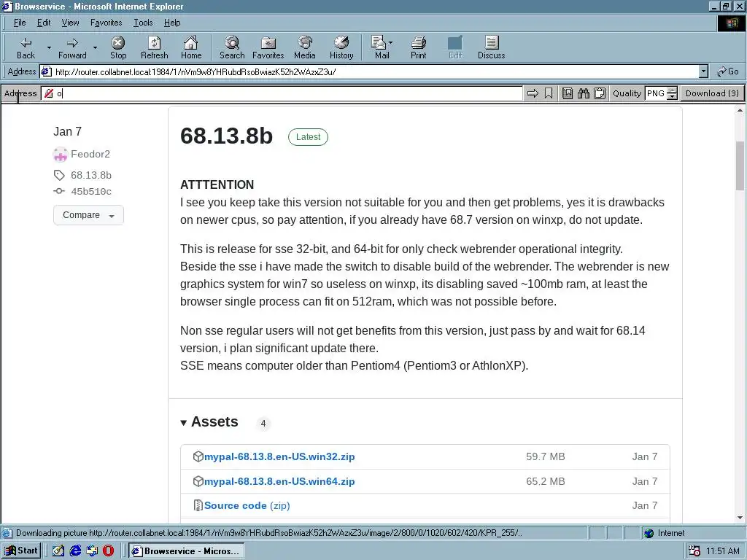Click the package icon beside win32.zip
Viewport: 747px width, 560px height.
[198, 456]
